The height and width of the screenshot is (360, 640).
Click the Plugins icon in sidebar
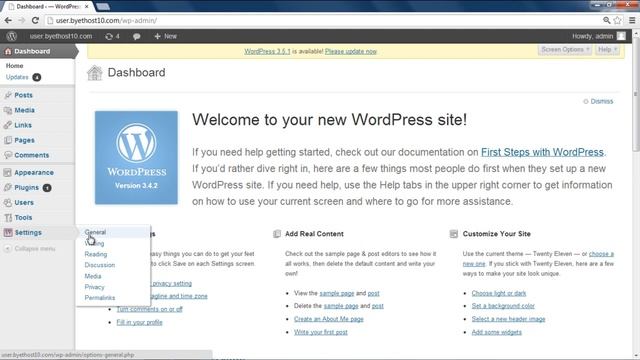click(x=8, y=188)
